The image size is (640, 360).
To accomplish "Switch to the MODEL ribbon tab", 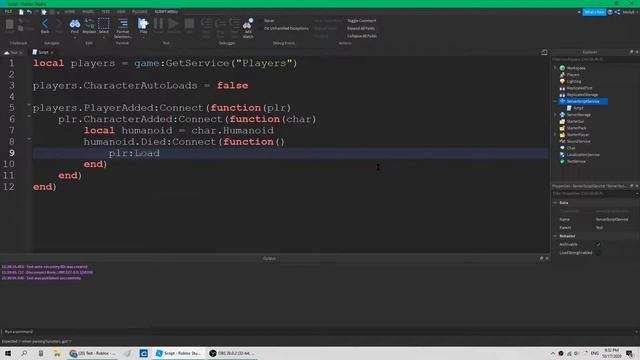I will [88, 12].
